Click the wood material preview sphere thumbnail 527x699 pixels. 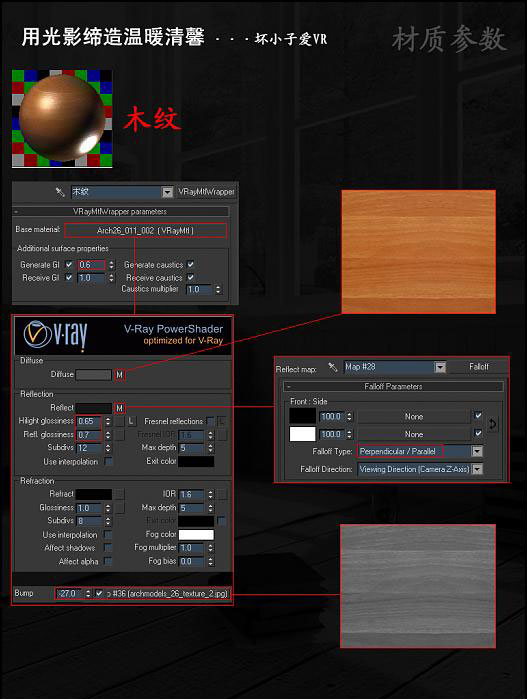pyautogui.click(x=62, y=119)
